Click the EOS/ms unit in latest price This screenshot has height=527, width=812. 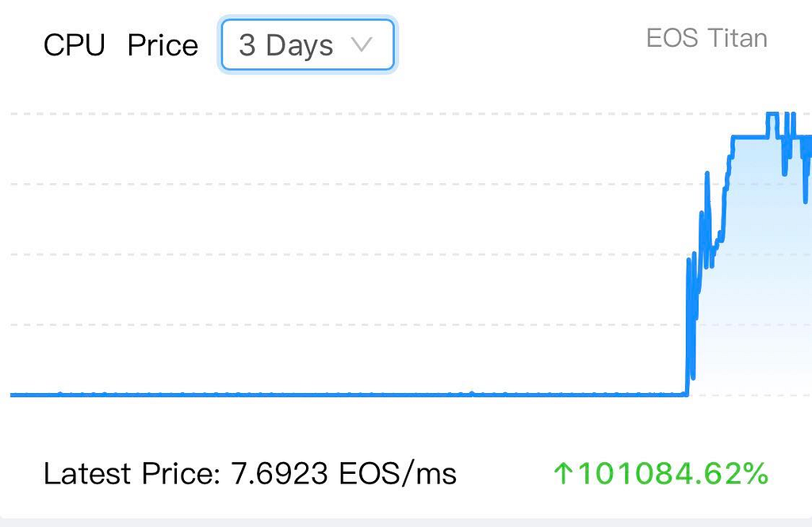398,473
